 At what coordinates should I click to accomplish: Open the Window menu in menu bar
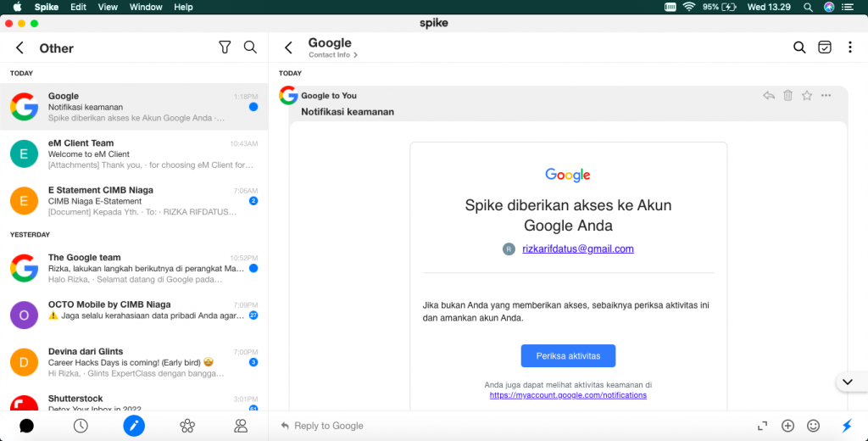point(147,7)
